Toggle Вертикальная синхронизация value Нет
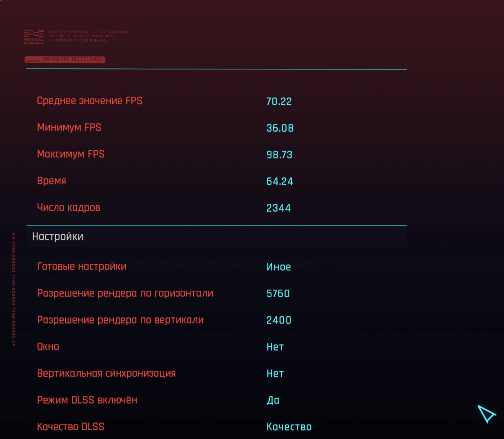The width and height of the screenshot is (504, 439). 275,374
